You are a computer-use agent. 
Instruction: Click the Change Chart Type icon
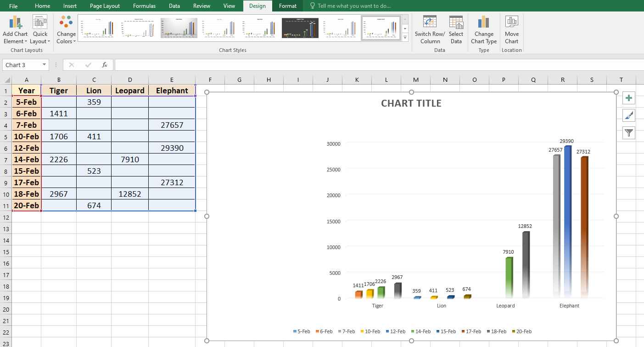point(483,22)
